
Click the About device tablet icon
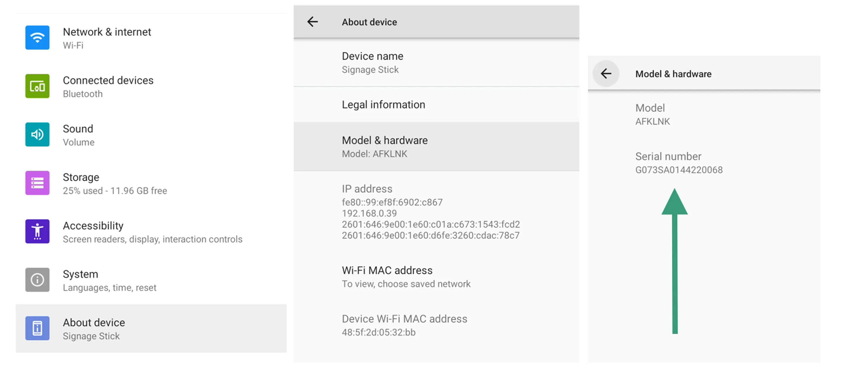pos(37,328)
